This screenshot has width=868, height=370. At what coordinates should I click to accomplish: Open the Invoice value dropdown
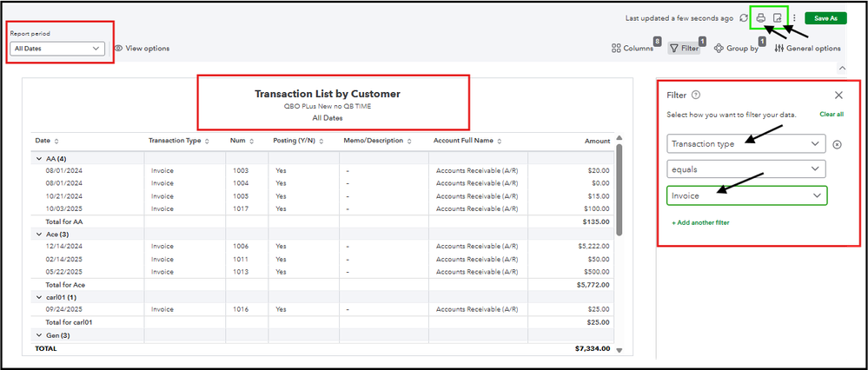point(746,196)
